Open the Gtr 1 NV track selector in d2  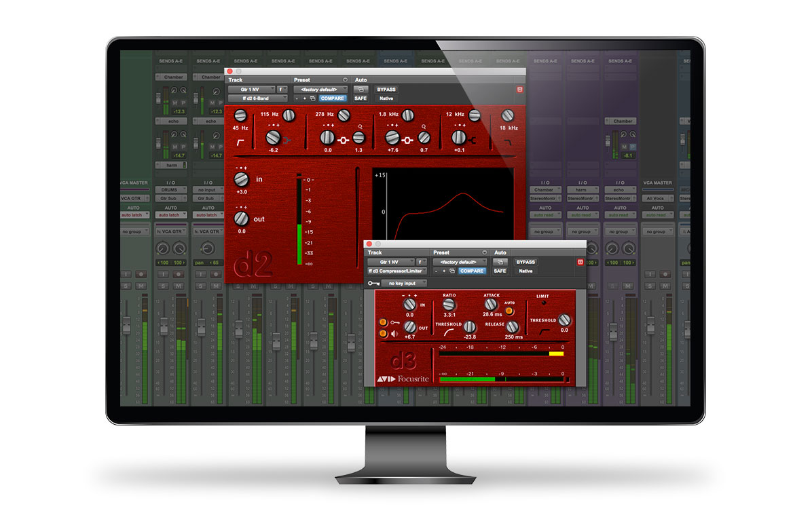(251, 90)
